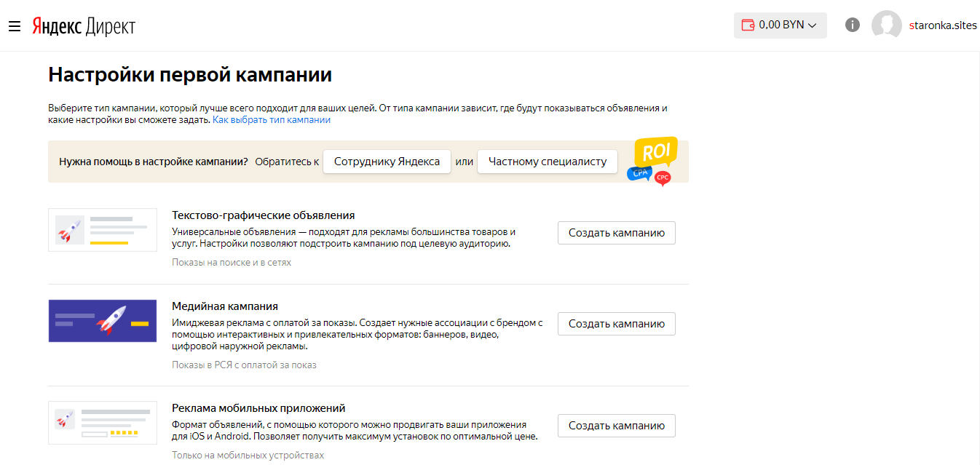This screenshot has height=465, width=980.
Task: Click 'Только на мобильных устройствах' text
Action: coord(248,456)
